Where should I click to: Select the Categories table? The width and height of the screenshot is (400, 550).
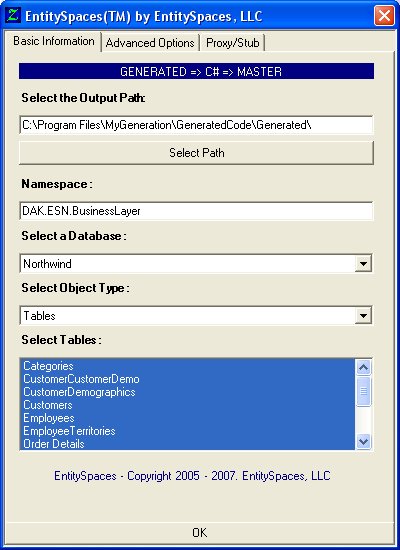187,366
